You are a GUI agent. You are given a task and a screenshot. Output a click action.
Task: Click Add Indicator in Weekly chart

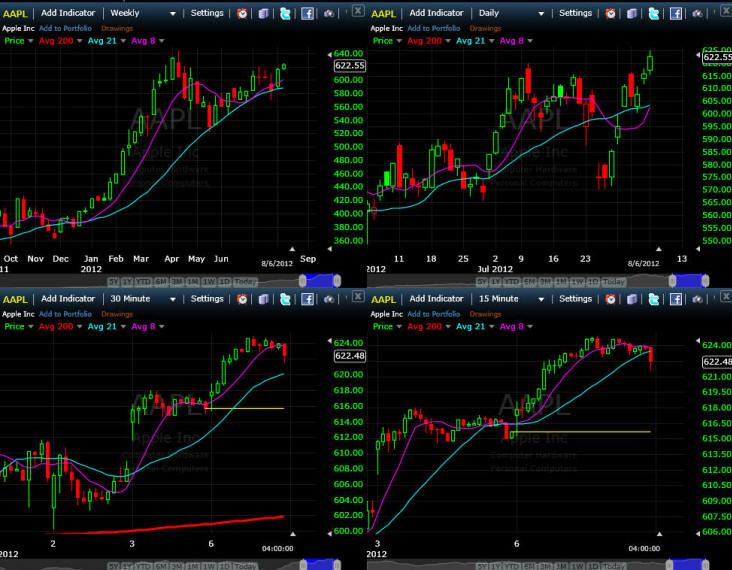tap(68, 13)
